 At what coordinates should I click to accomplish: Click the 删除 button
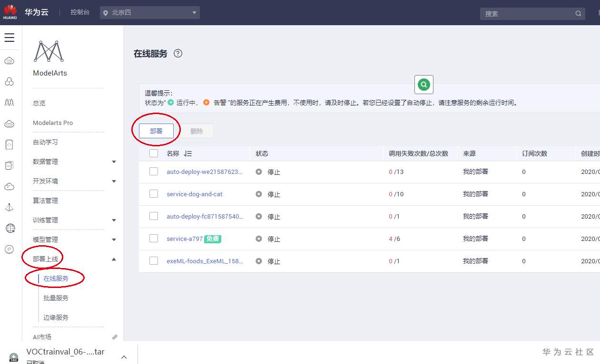coord(197,131)
